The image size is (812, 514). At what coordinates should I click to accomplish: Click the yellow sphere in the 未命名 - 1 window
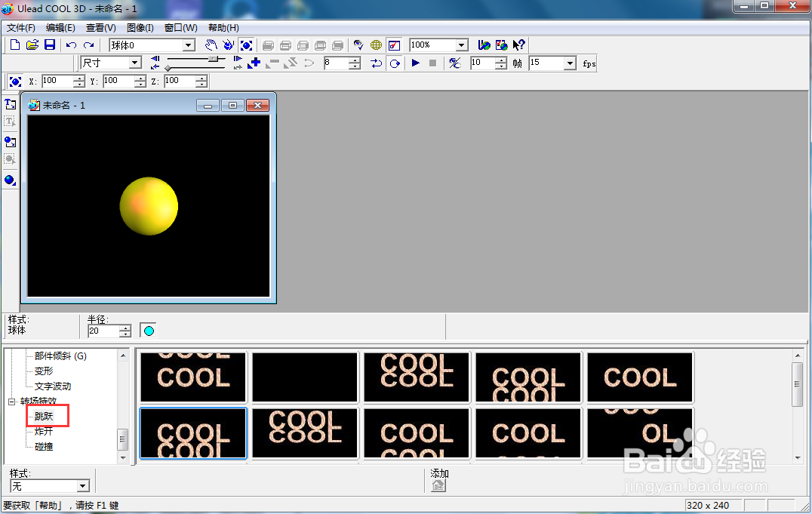tap(149, 206)
